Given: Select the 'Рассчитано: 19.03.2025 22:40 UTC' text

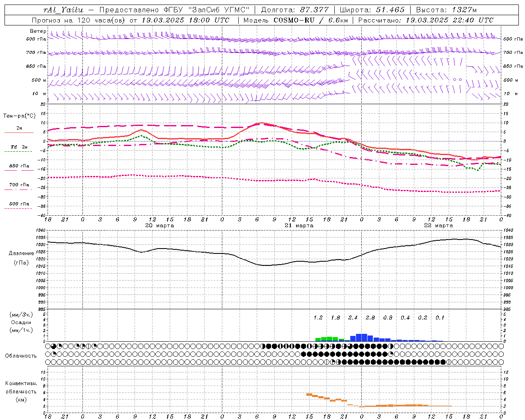Looking at the screenshot, I should [426, 20].
